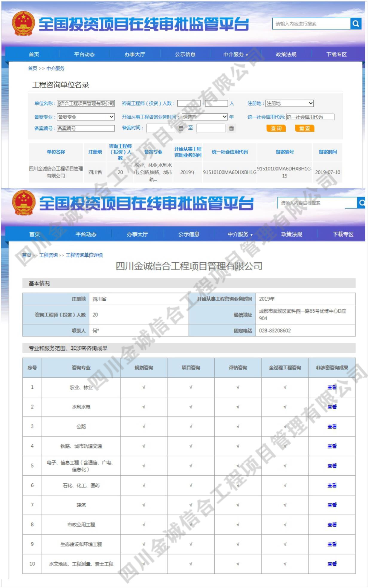The width and height of the screenshot is (368, 588).
Task: Open 政策法规 on the detail page nav
Action: tap(291, 234)
